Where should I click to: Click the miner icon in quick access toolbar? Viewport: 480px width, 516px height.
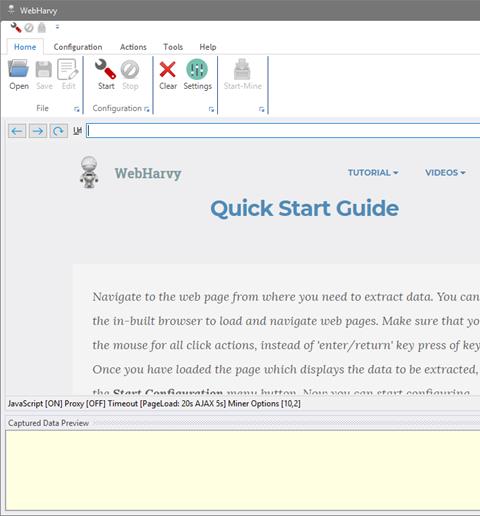42,28
